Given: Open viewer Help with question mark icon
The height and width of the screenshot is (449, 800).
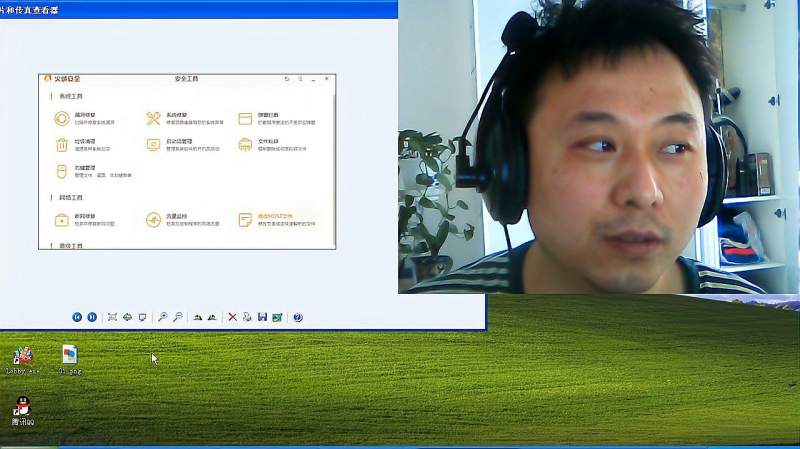Looking at the screenshot, I should [x=298, y=317].
